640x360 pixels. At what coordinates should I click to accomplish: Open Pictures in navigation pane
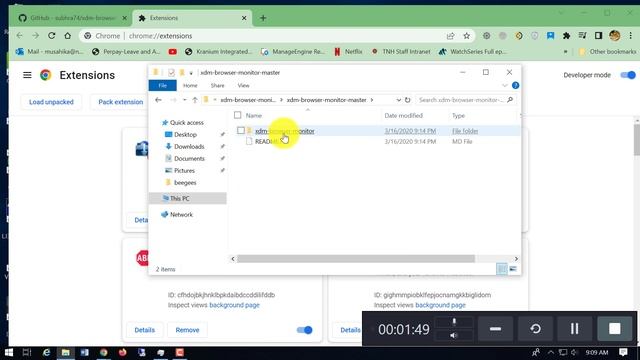(184, 171)
